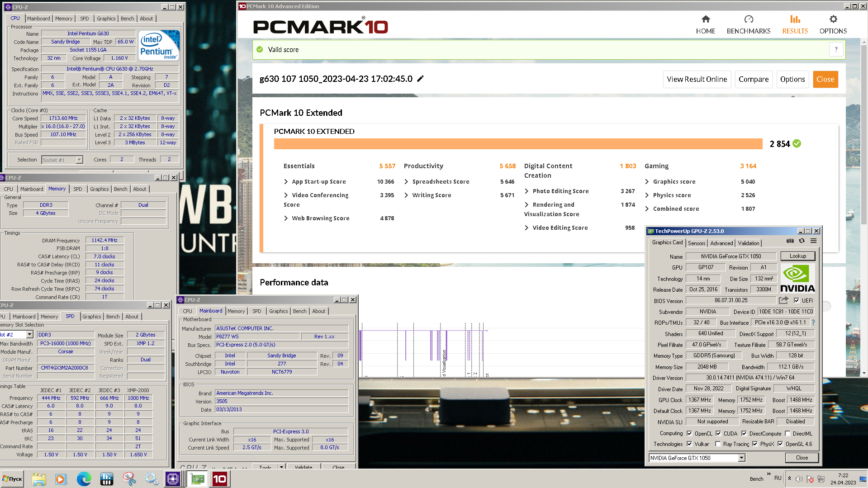Open the Results bar-chart icon in PCMark

[x=795, y=19]
